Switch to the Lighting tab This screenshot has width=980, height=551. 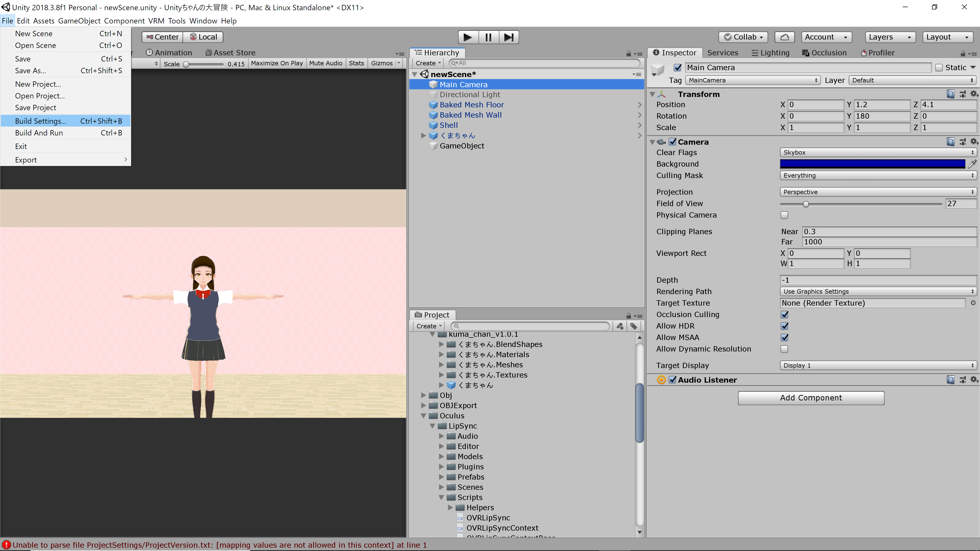pyautogui.click(x=771, y=53)
